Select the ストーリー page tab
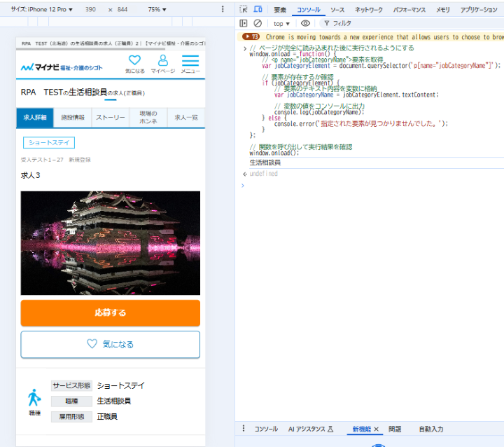 click(111, 118)
